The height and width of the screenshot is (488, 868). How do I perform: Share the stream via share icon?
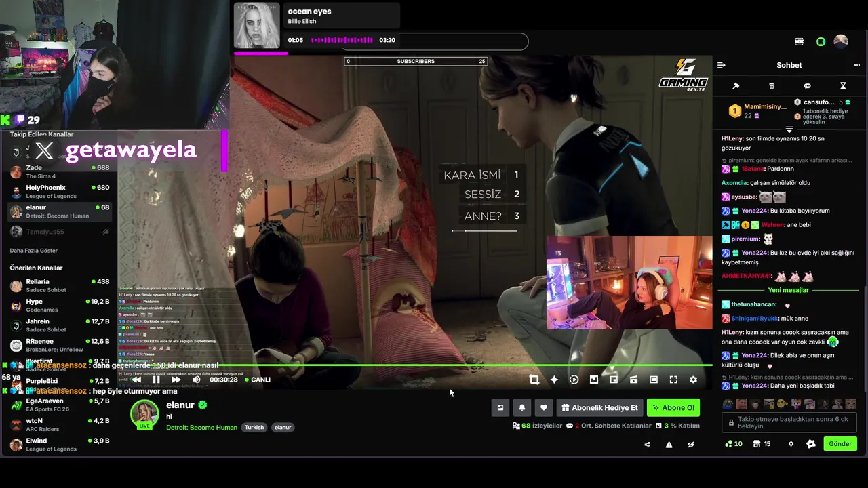tap(647, 445)
